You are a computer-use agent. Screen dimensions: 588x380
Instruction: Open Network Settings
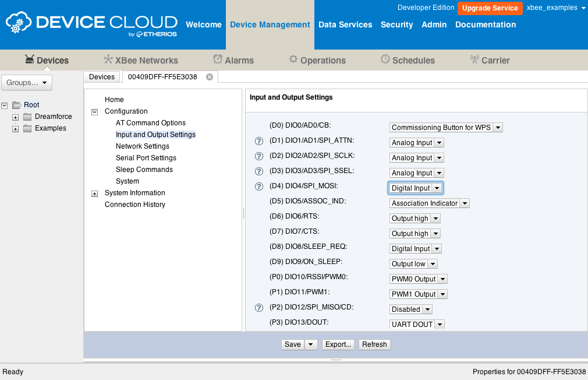click(143, 146)
